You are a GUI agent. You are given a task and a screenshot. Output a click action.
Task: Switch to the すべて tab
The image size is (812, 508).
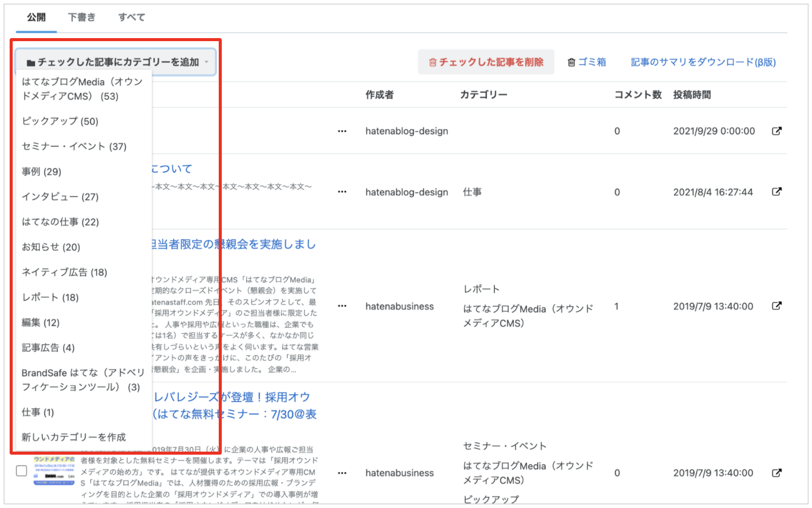coord(131,17)
